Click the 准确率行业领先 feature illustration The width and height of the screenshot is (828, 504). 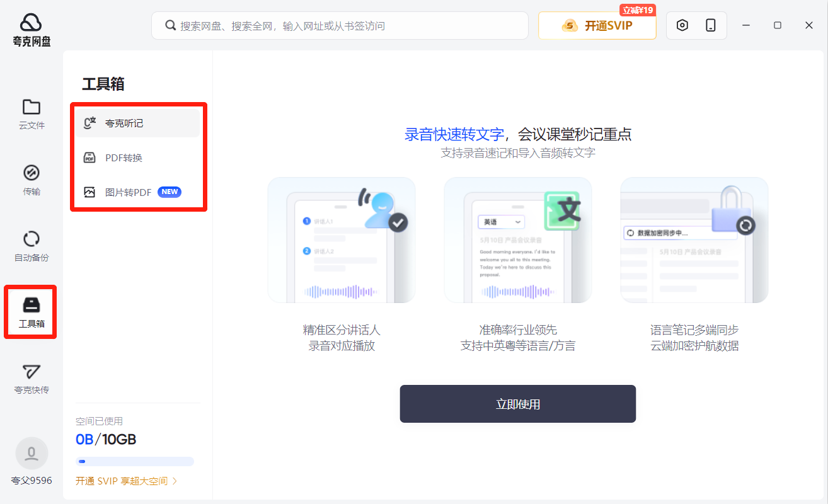tap(518, 240)
